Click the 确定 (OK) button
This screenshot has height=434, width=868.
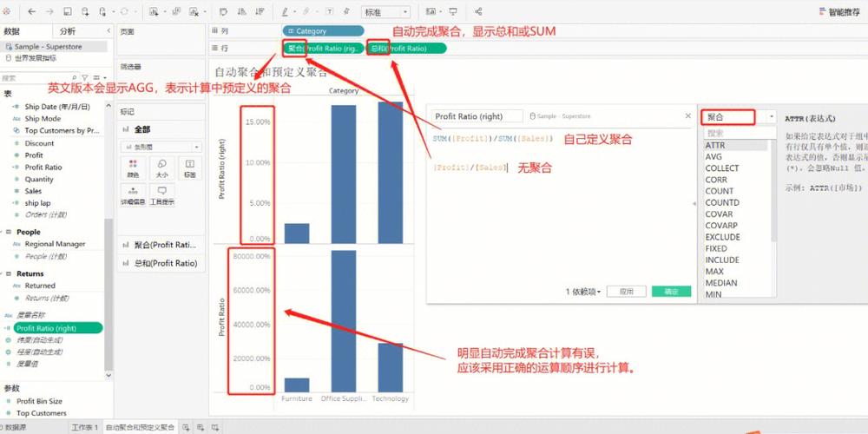(672, 292)
